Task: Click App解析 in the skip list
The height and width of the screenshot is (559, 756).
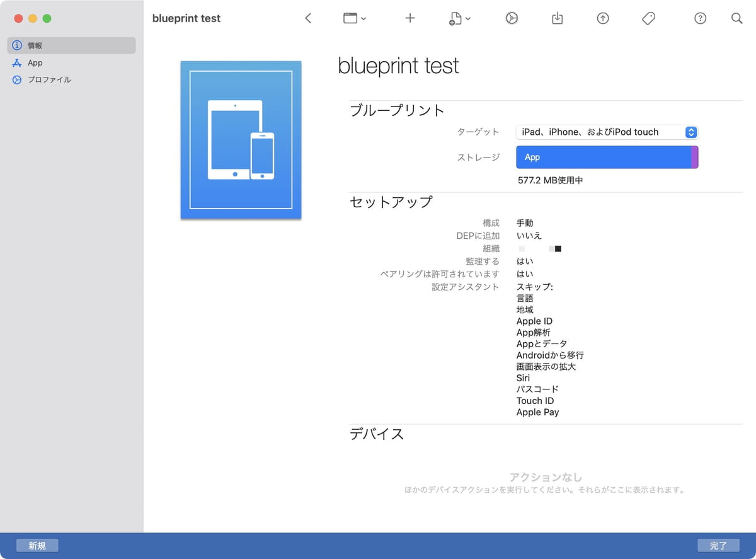Action: tap(534, 332)
